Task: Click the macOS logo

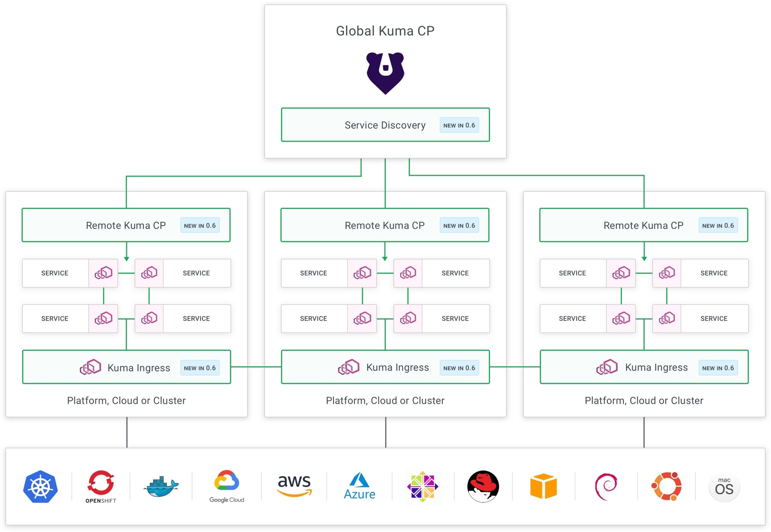Action: click(724, 486)
